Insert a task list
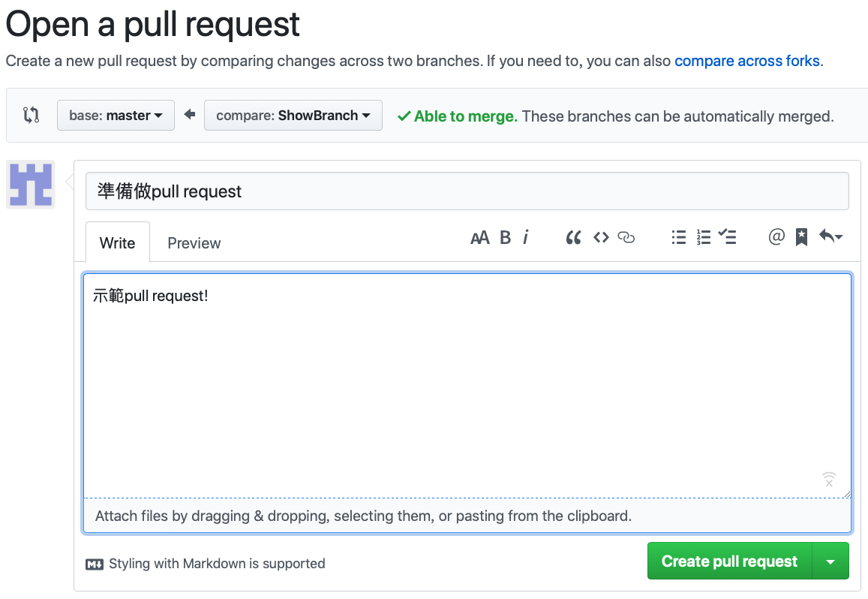 pyautogui.click(x=727, y=238)
